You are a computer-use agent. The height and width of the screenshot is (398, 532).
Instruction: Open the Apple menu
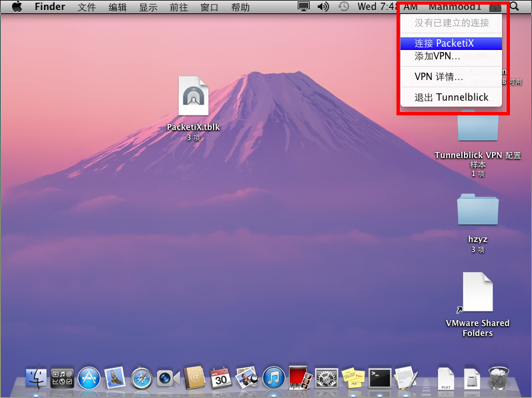tap(17, 7)
